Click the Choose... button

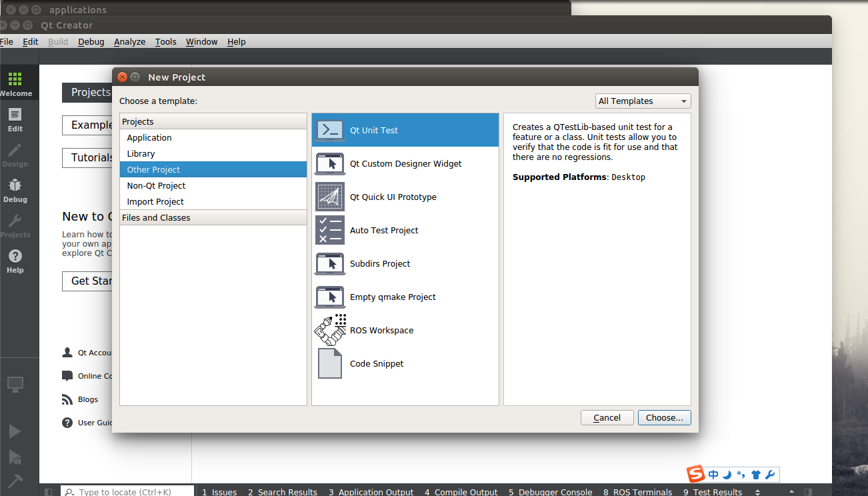pyautogui.click(x=665, y=417)
